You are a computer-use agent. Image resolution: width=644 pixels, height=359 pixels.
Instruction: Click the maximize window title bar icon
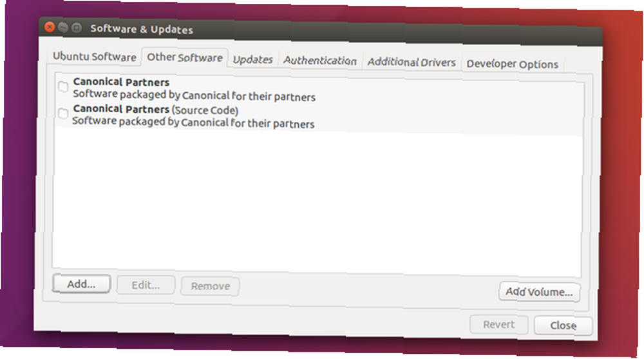point(77,28)
